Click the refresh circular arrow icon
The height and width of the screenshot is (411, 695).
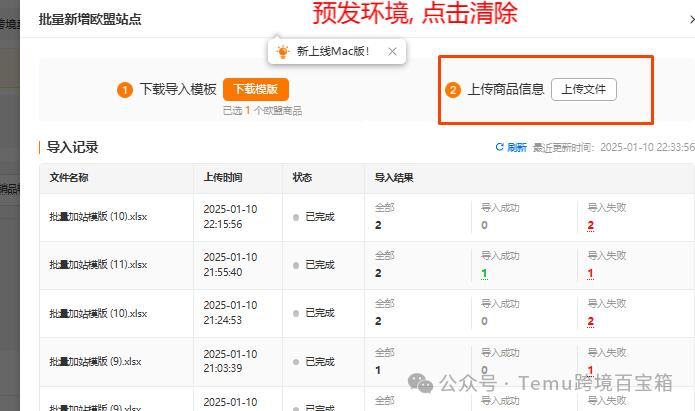pyautogui.click(x=500, y=147)
